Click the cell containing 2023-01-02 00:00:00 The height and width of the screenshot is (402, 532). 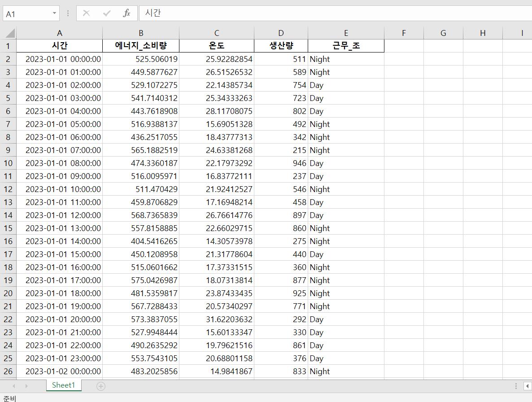[x=60, y=371]
